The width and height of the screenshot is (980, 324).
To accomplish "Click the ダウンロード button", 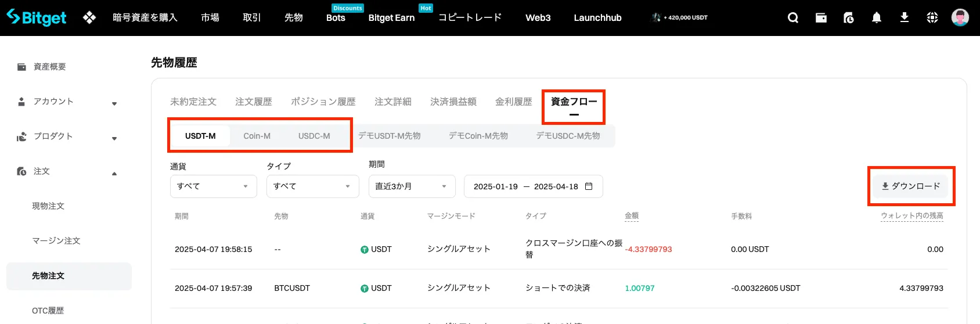I will (911, 186).
